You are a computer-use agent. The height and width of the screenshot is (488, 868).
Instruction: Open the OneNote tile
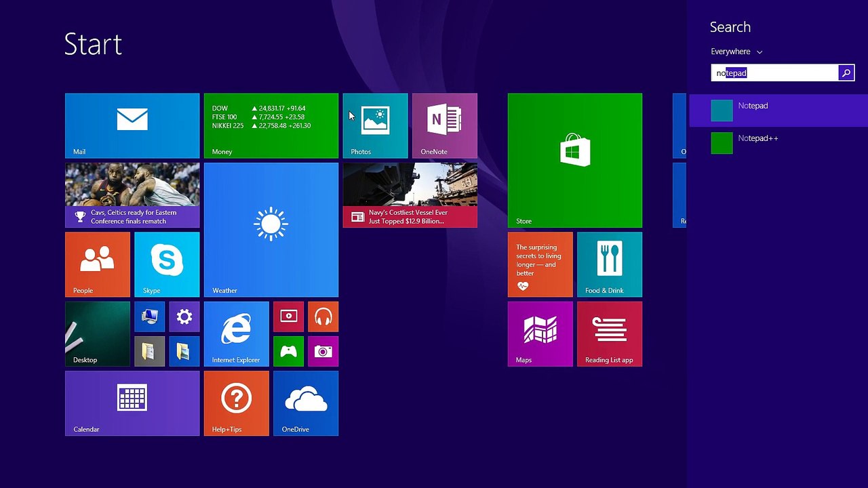(x=445, y=125)
